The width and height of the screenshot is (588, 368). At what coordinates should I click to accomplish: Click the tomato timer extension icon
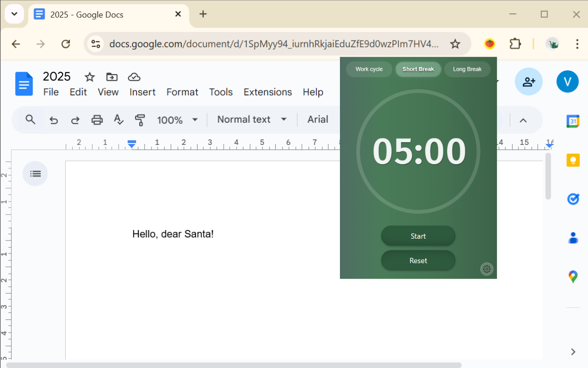[490, 44]
